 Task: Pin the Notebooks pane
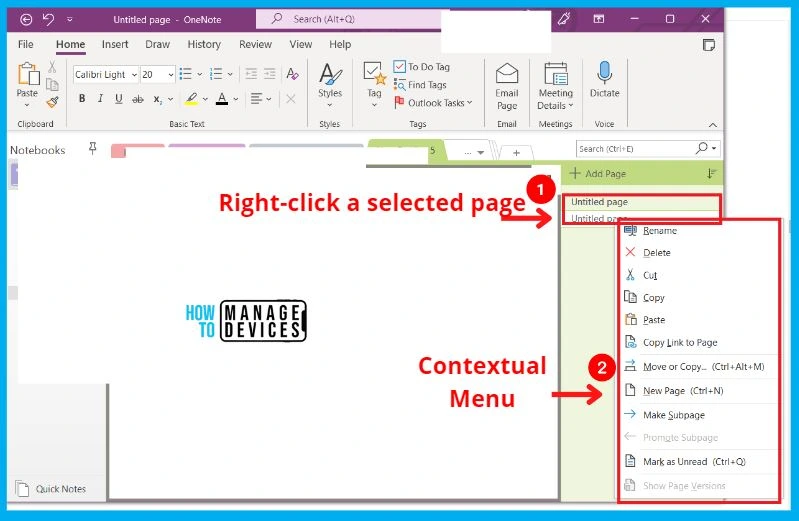pyautogui.click(x=92, y=148)
